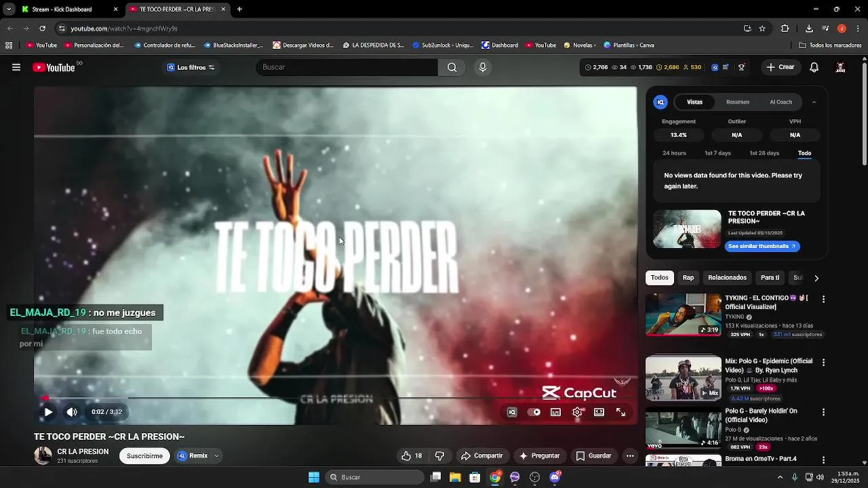
Task: Click the Crear button
Action: click(780, 67)
